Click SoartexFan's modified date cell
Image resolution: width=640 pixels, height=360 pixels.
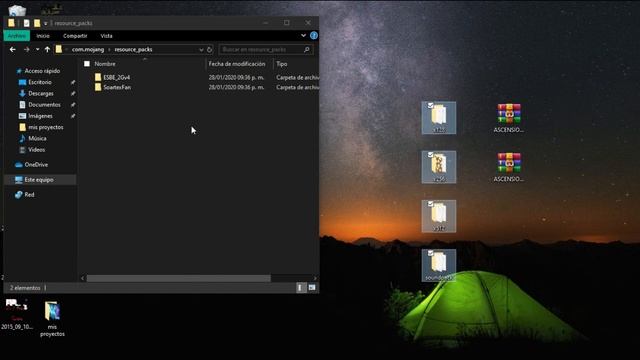coord(236,87)
